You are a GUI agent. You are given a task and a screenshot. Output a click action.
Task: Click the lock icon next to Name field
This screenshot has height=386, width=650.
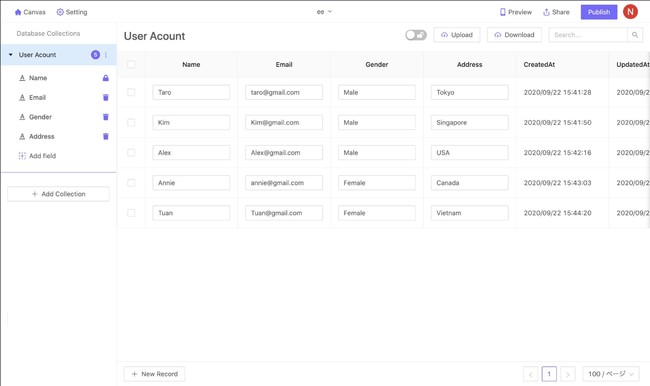106,78
